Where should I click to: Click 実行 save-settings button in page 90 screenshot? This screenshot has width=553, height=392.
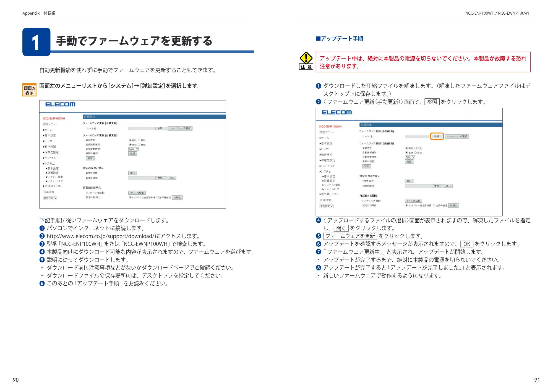coord(132,173)
